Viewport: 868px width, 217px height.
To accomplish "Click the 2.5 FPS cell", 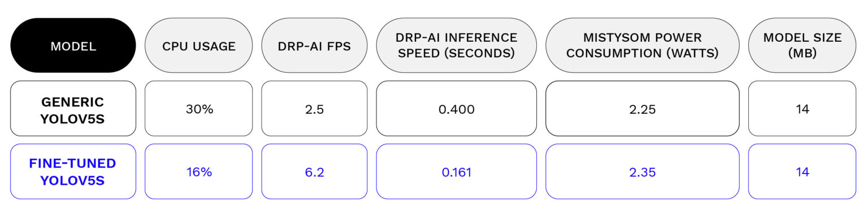I will coord(314,109).
